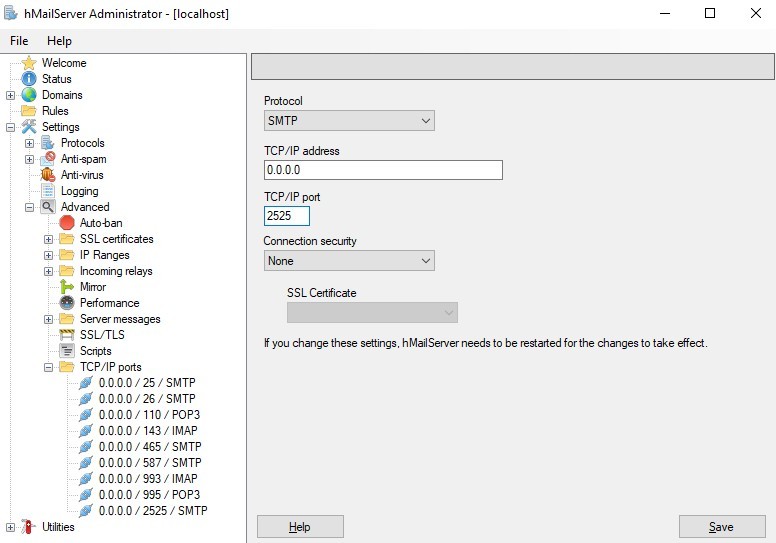The image size is (776, 543).
Task: Maximize the hMailServer Administrator window
Action: tap(710, 13)
